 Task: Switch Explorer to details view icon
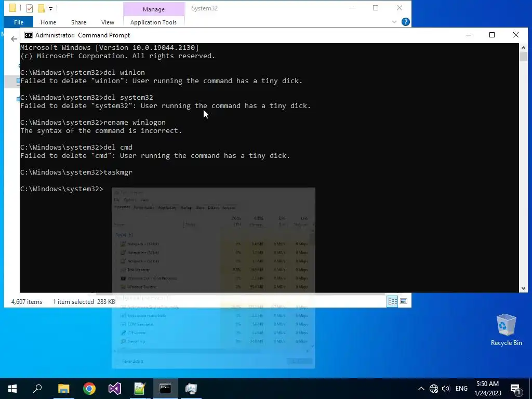(x=393, y=301)
